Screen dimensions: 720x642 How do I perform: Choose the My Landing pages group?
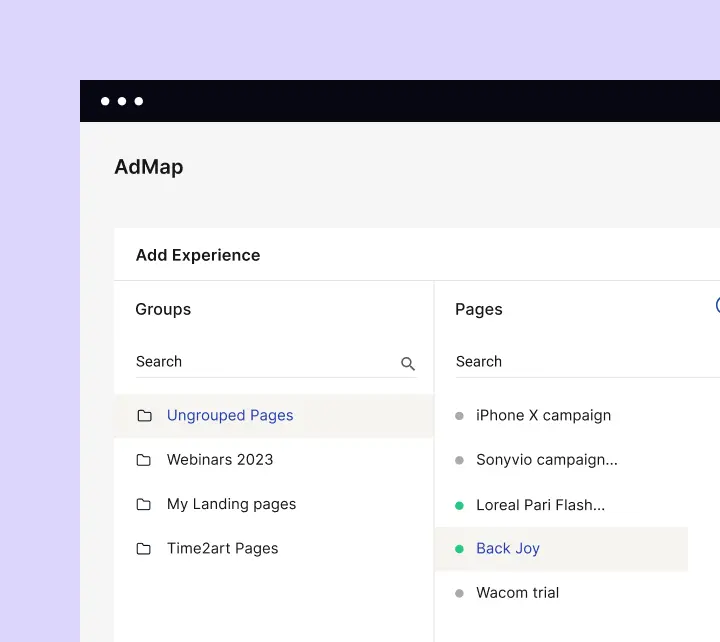point(231,504)
